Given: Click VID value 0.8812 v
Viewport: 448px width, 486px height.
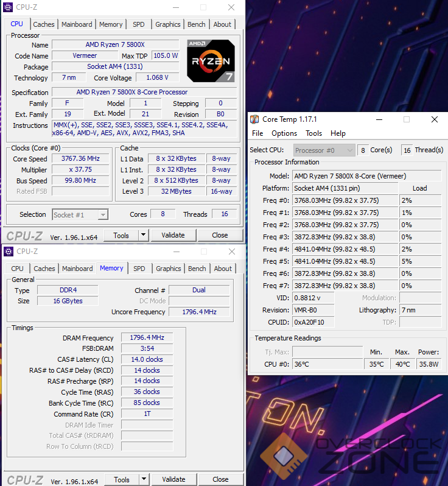Looking at the screenshot, I should pyautogui.click(x=313, y=298).
